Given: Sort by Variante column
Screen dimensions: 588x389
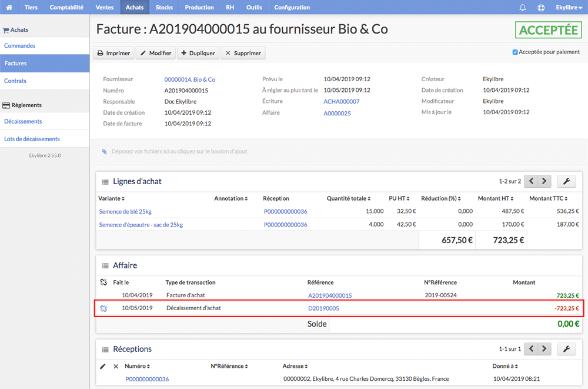Looking at the screenshot, I should (x=111, y=198).
